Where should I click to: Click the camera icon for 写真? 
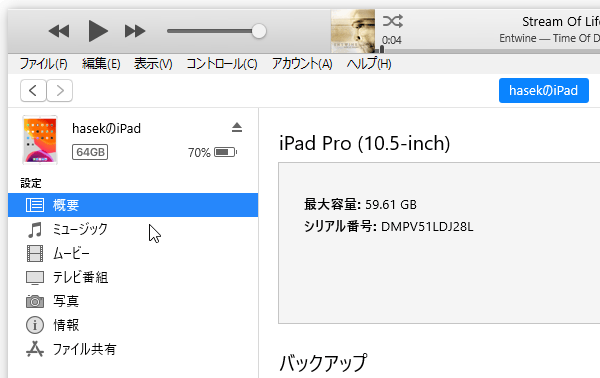tap(35, 301)
